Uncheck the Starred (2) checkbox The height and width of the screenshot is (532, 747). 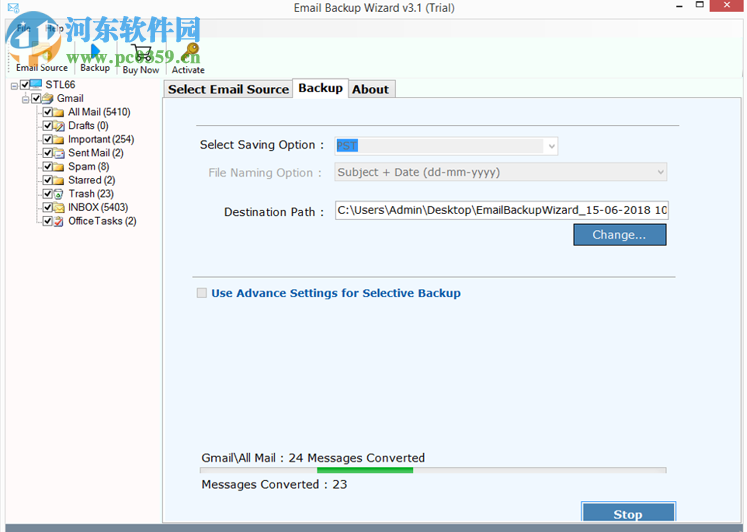48,181
